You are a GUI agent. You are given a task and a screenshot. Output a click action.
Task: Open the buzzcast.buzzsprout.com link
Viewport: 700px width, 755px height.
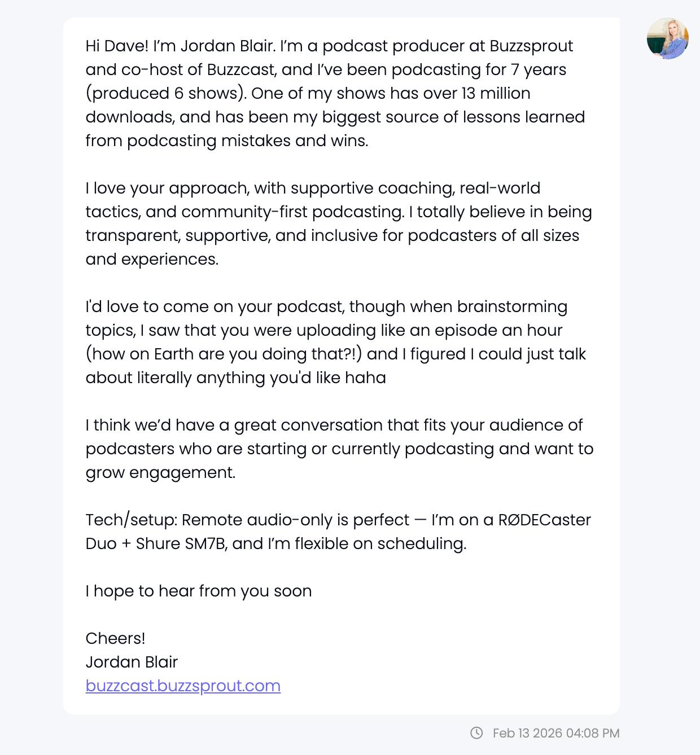click(x=183, y=686)
